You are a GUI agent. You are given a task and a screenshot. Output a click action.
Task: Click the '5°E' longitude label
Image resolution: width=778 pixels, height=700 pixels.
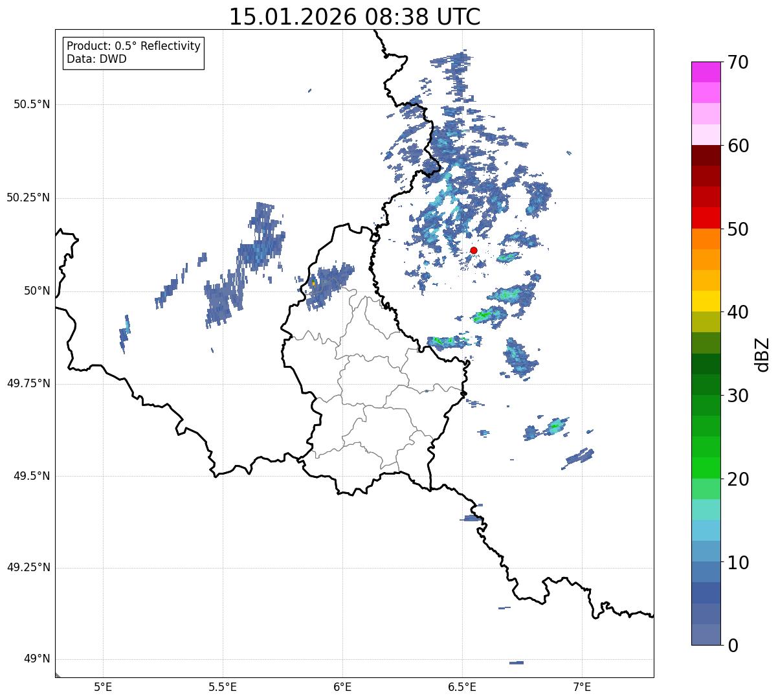103,687
